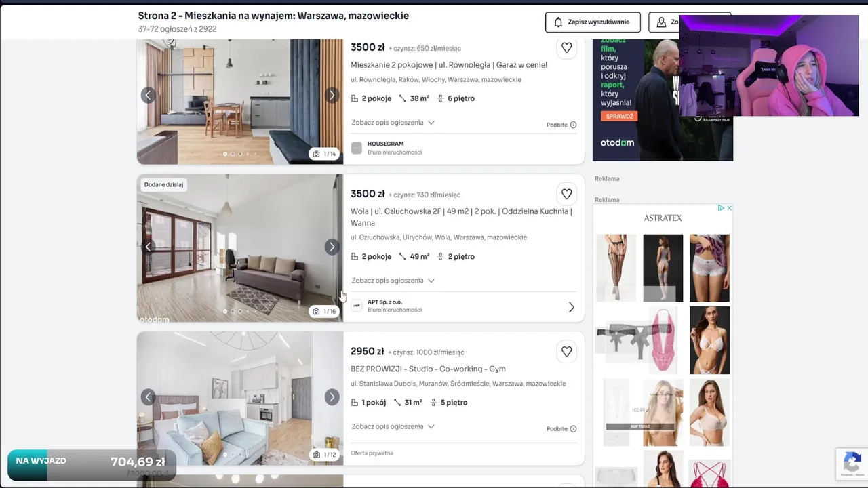The width and height of the screenshot is (868, 488).
Task: Open listing Wola ul. Człuchowska 2F title
Action: pyautogui.click(x=461, y=217)
